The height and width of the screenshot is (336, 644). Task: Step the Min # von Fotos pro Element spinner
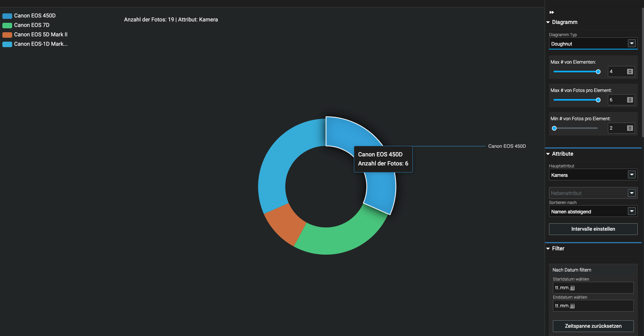tap(630, 128)
